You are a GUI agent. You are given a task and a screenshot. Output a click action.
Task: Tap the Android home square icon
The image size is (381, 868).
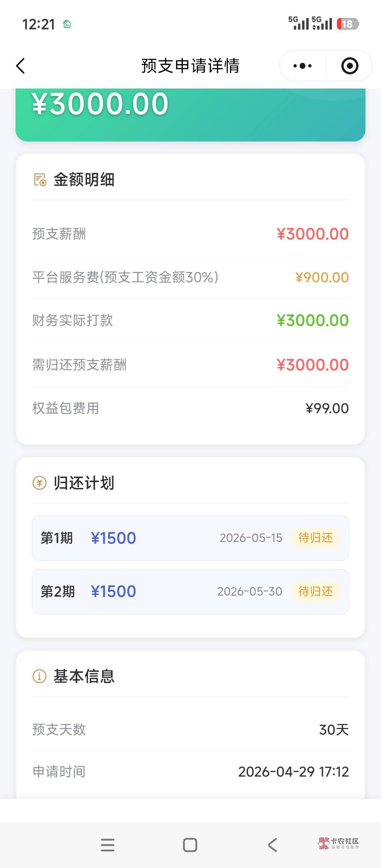[x=190, y=845]
